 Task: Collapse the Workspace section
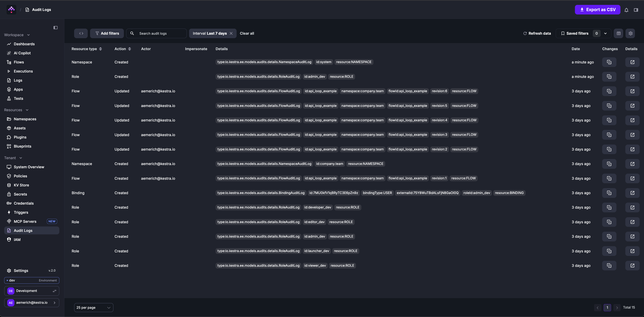pos(17,35)
